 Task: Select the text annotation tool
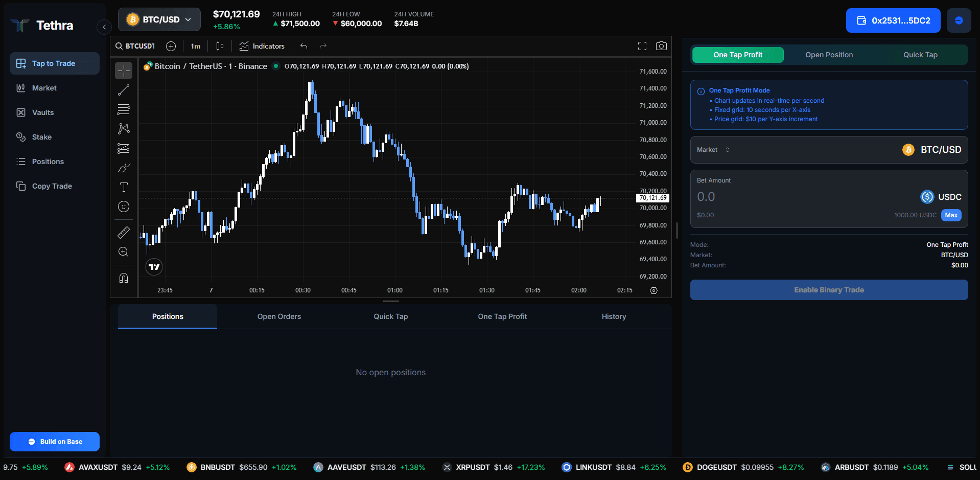(124, 187)
